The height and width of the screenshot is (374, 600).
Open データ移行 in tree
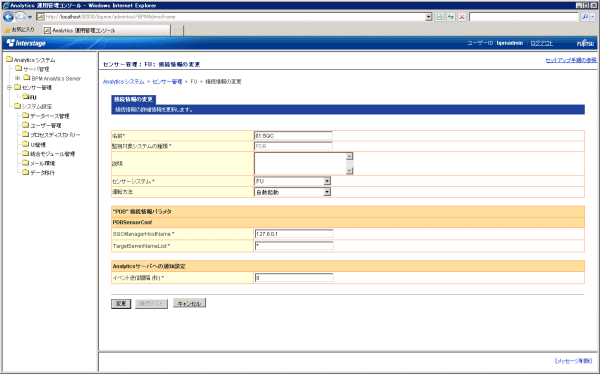pos(42,173)
